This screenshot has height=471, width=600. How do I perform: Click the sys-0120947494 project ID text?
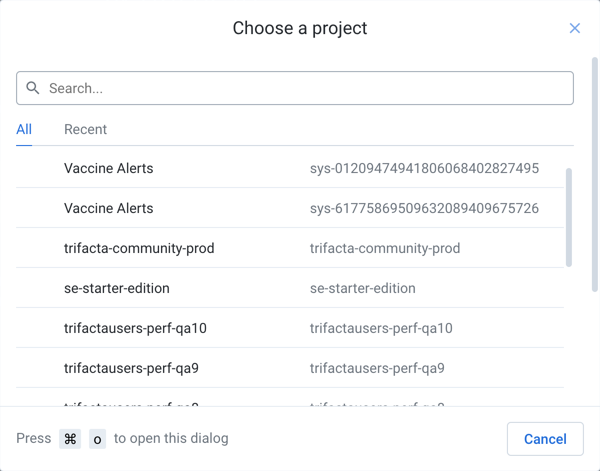coord(424,168)
